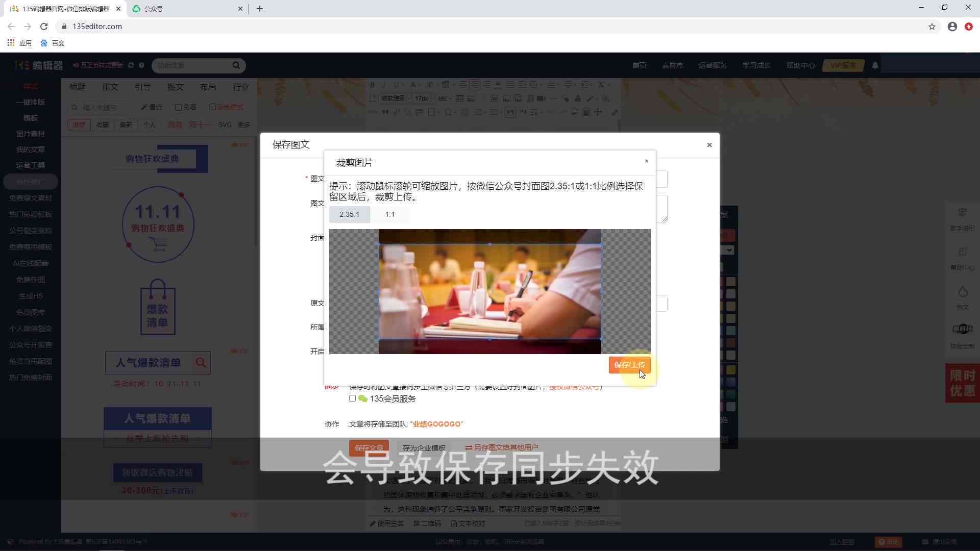
Task: Tick the 135会员服务 checkbox
Action: click(x=352, y=398)
